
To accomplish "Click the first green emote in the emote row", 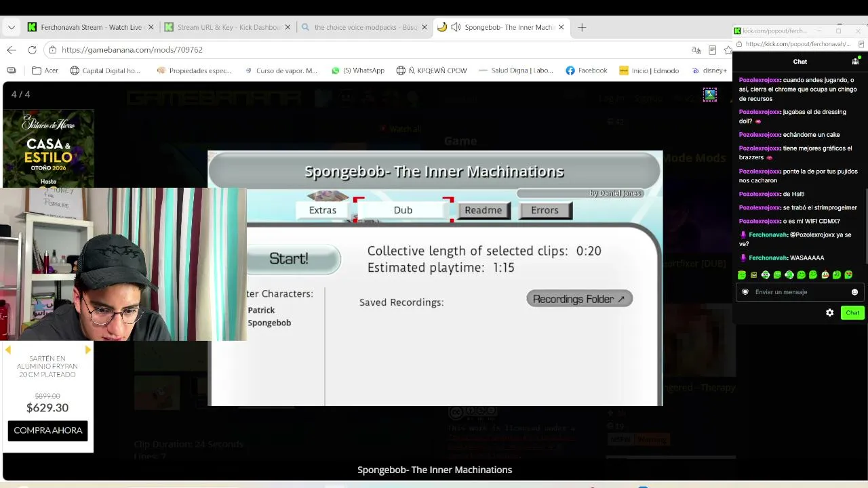I will pyautogui.click(x=742, y=275).
